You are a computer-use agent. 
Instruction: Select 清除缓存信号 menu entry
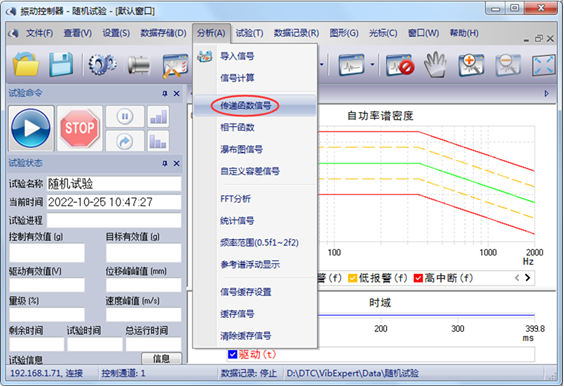(x=255, y=336)
